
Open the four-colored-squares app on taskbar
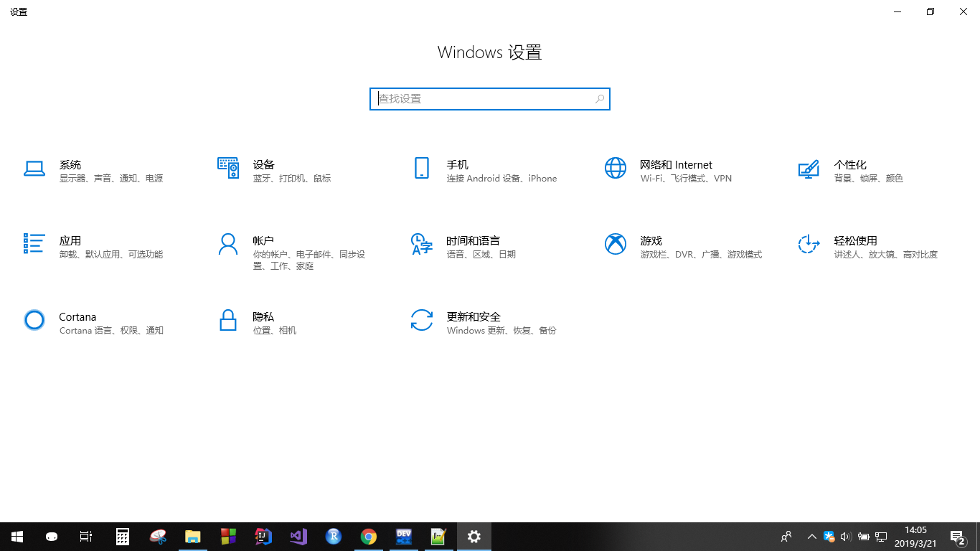tap(228, 537)
